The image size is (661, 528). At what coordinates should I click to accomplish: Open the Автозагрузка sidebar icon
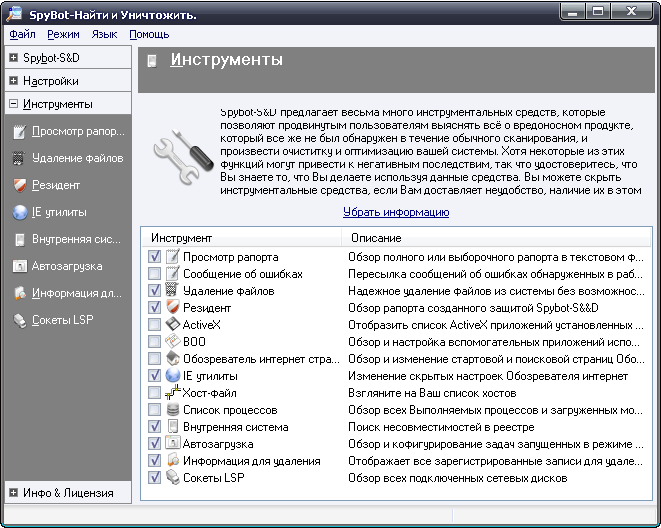tap(18, 266)
